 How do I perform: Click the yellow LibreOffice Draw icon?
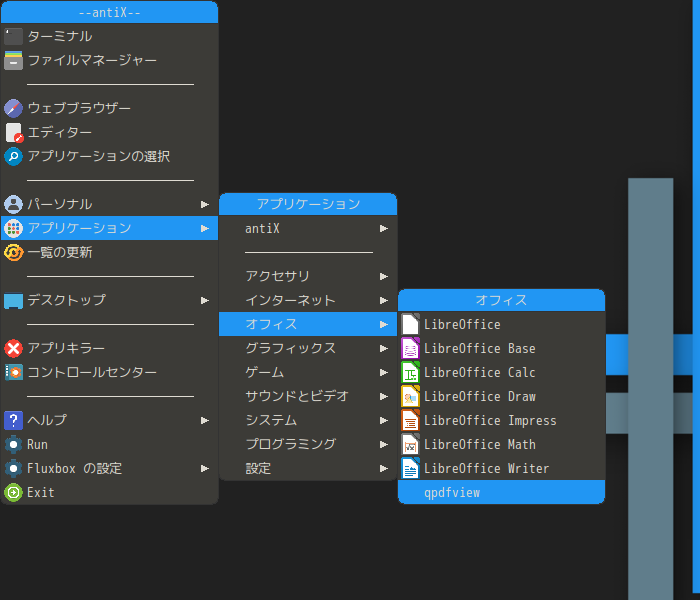410,396
